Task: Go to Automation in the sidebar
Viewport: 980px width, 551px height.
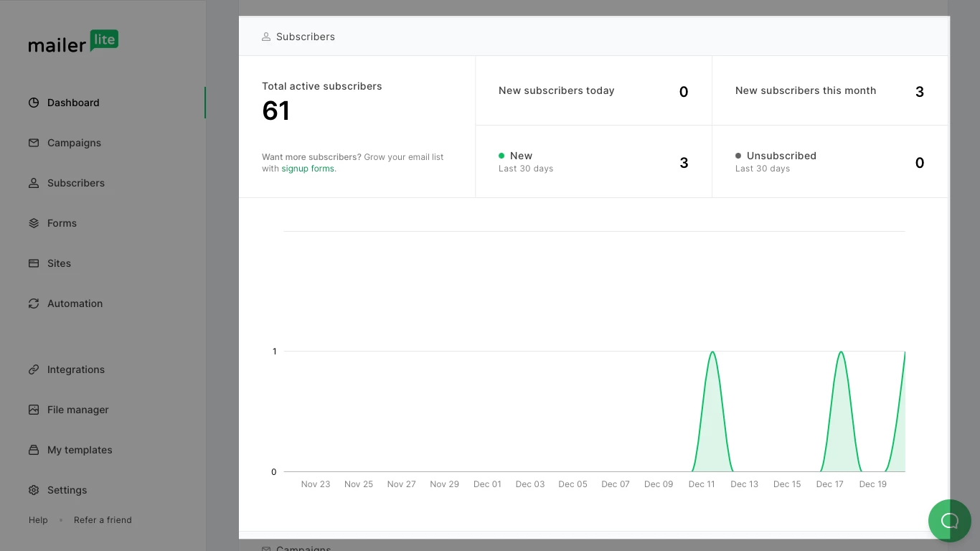Action: pos(75,303)
